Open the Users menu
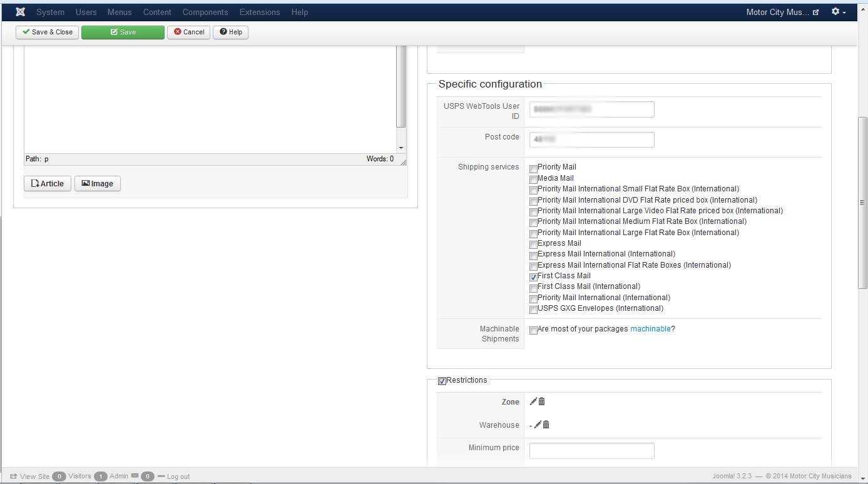This screenshot has width=868, height=484. click(86, 12)
